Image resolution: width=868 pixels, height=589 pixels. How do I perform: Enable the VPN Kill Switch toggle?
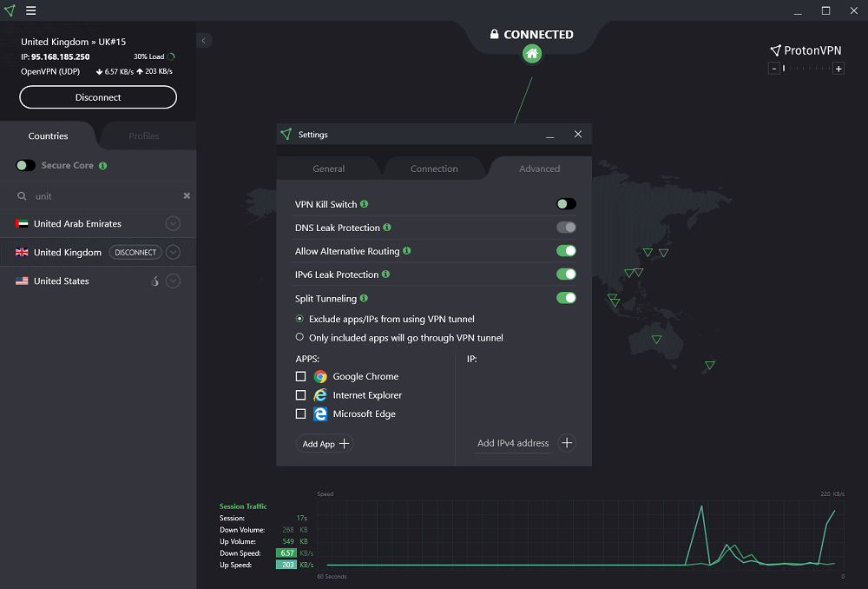point(566,204)
